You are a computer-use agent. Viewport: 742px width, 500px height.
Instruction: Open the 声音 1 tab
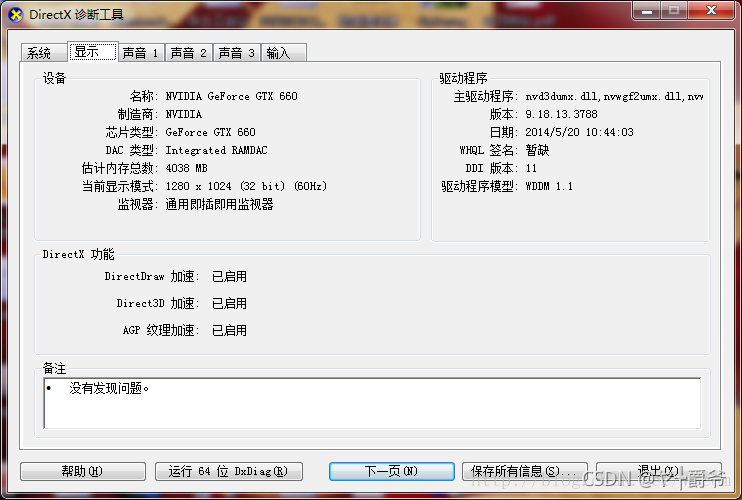[x=140, y=53]
